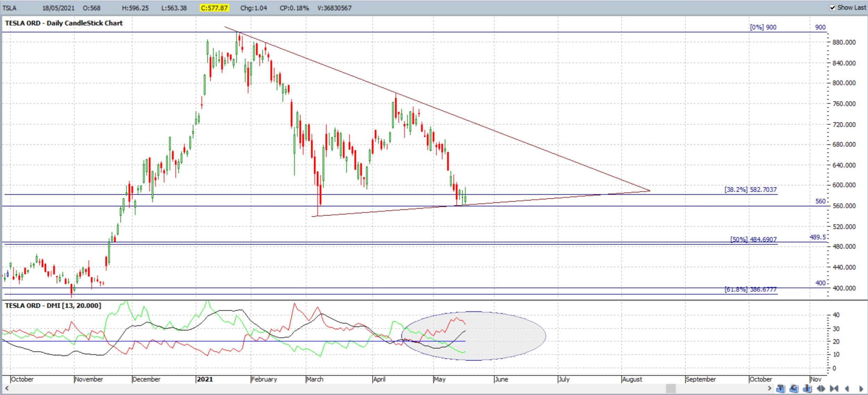This screenshot has width=868, height=395.
Task: Click the volume V:36830567
Action: [x=334, y=8]
